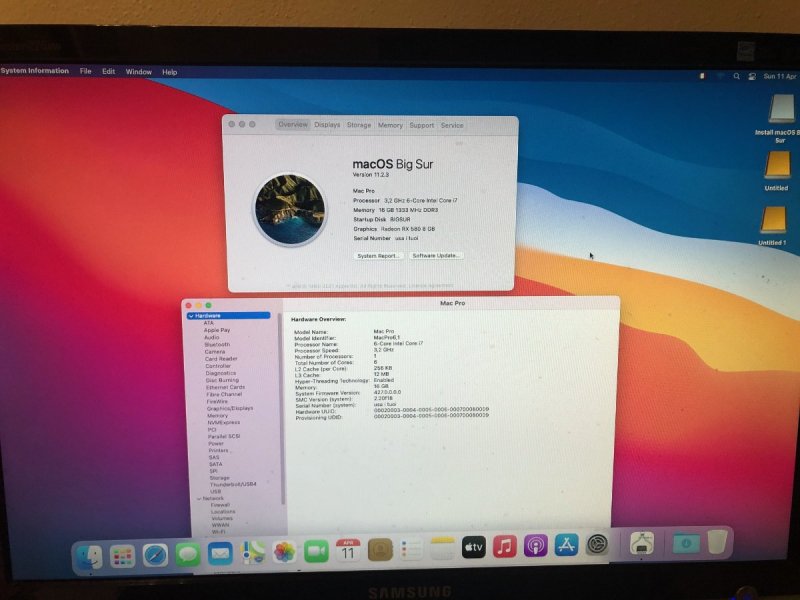Open Notes app in the Dock

pyautogui.click(x=442, y=548)
